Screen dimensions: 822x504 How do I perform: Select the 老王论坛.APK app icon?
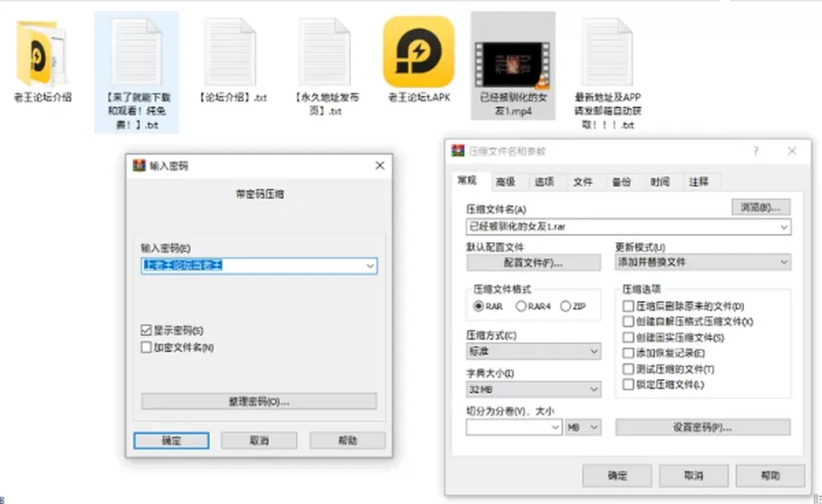click(419, 52)
